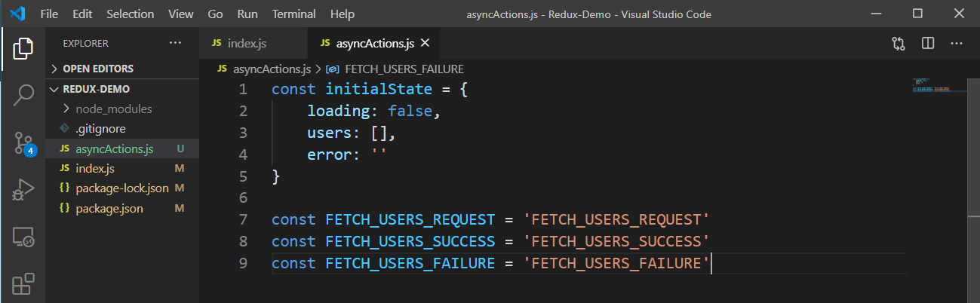Image resolution: width=980 pixels, height=303 pixels.
Task: Open the File menu
Action: pos(48,14)
